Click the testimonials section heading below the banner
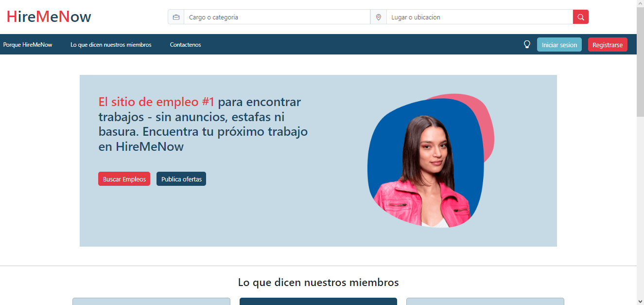644x305 pixels. tap(318, 282)
